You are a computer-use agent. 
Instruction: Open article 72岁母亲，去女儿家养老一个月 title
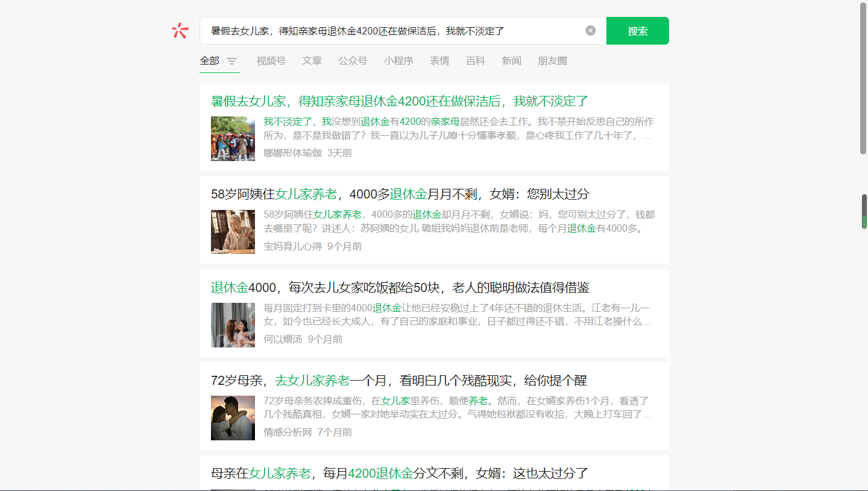399,381
